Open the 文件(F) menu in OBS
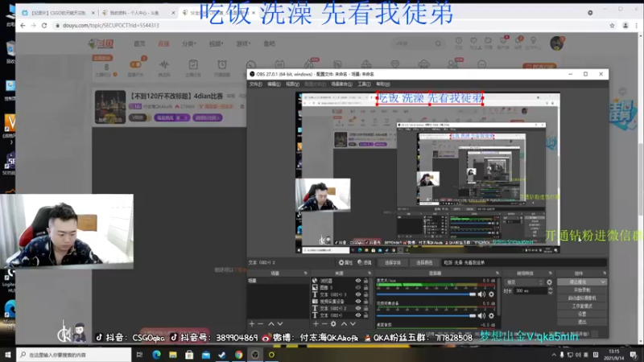 point(255,84)
